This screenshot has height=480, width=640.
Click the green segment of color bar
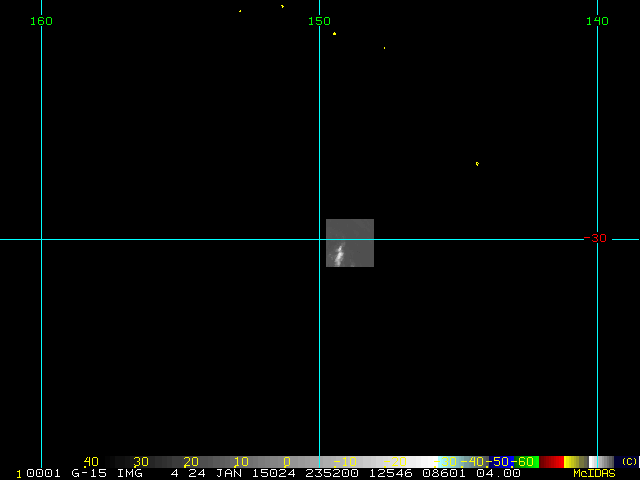527,462
